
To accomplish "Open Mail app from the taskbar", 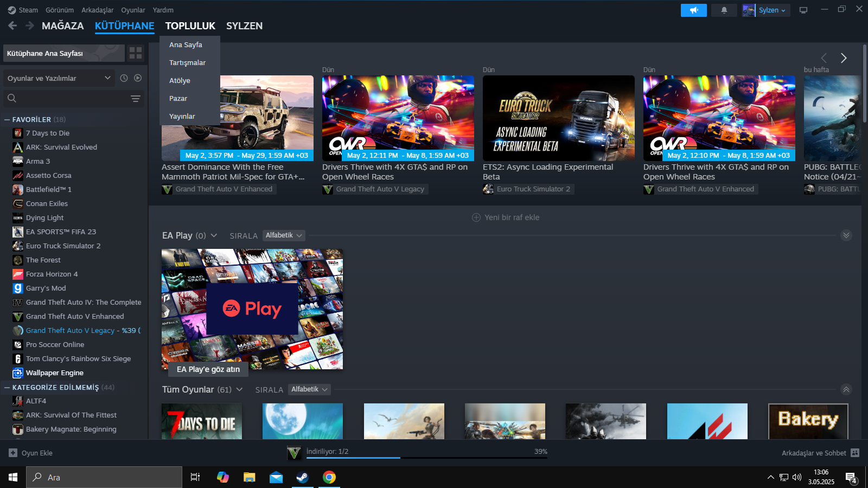I will point(276,477).
